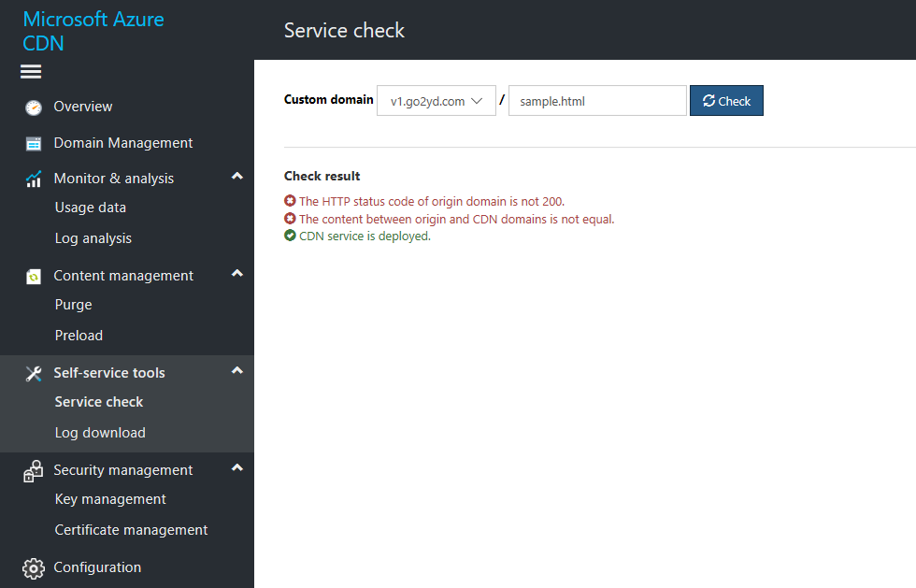Collapse the Content management section
Screen dimensions: 916x588
237,273
